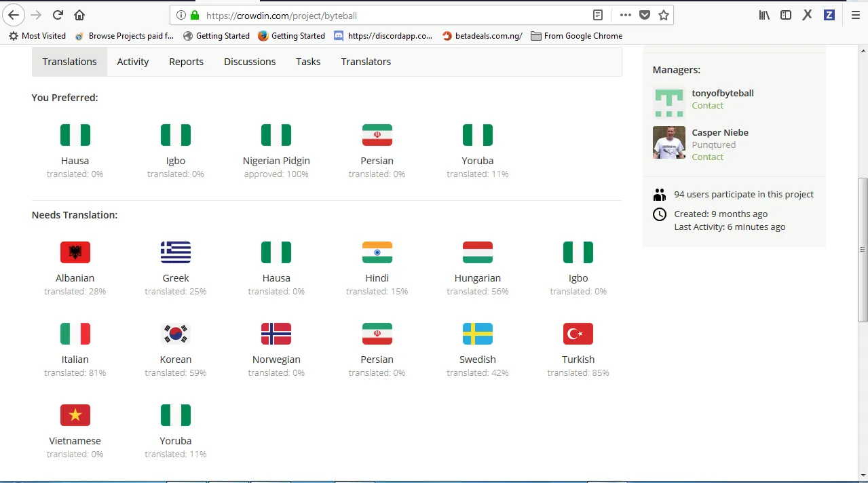Click Persian label in You Preferred

click(377, 161)
